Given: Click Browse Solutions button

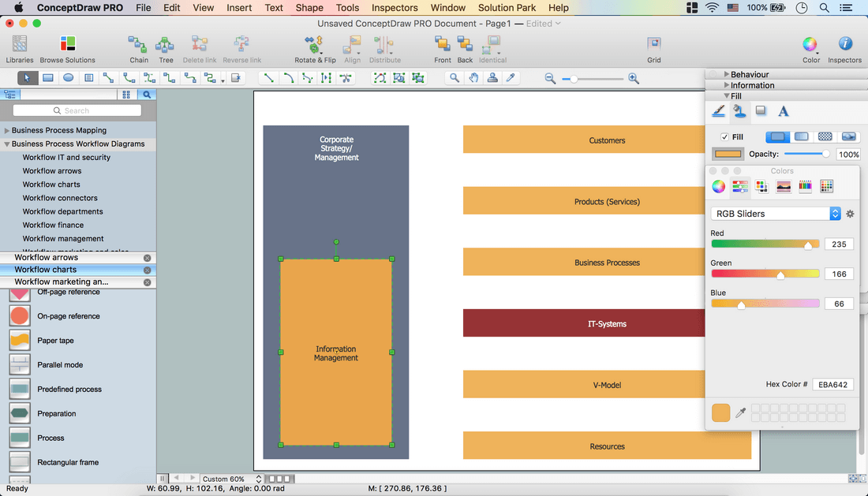Looking at the screenshot, I should (67, 48).
